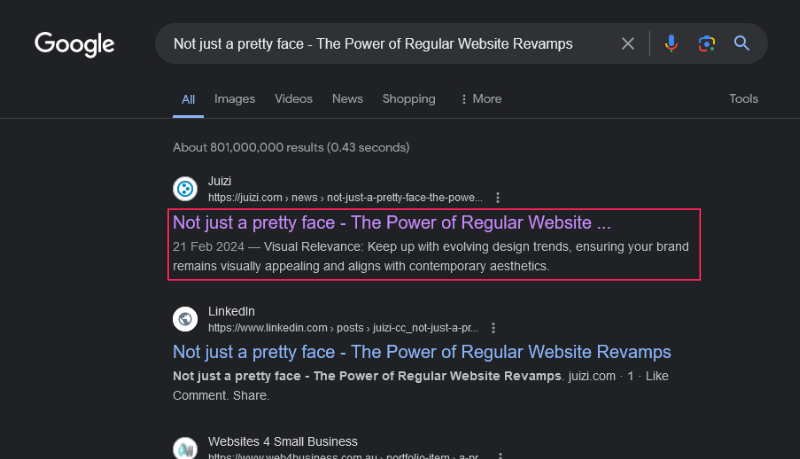Image resolution: width=800 pixels, height=459 pixels.
Task: Open three-dot options for LinkedIn result
Action: coord(493,327)
